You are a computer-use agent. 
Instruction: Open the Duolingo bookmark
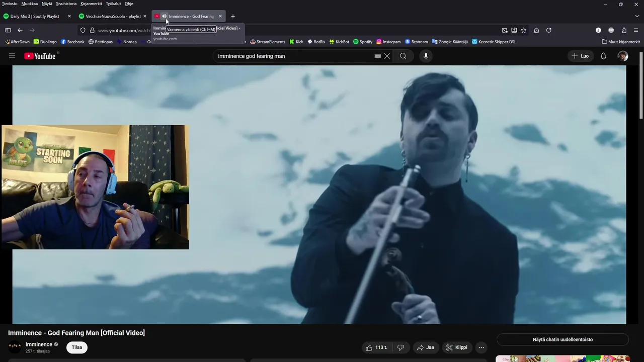point(45,42)
